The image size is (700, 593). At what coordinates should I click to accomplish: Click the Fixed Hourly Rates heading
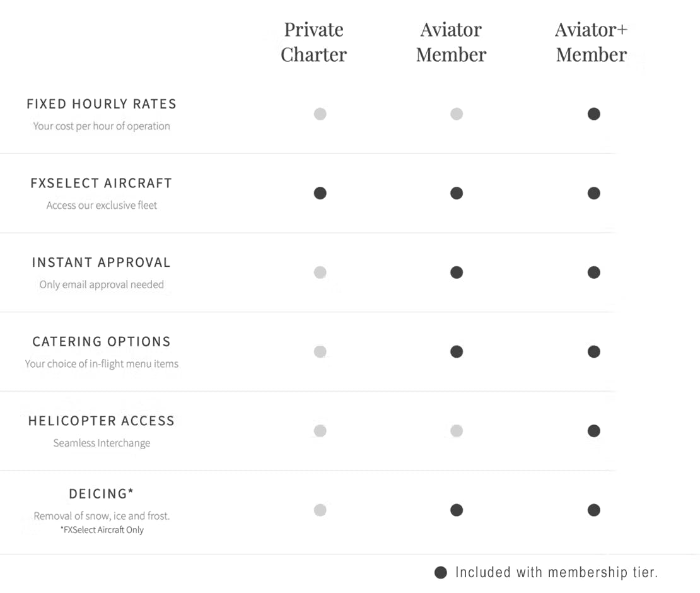coord(102,104)
